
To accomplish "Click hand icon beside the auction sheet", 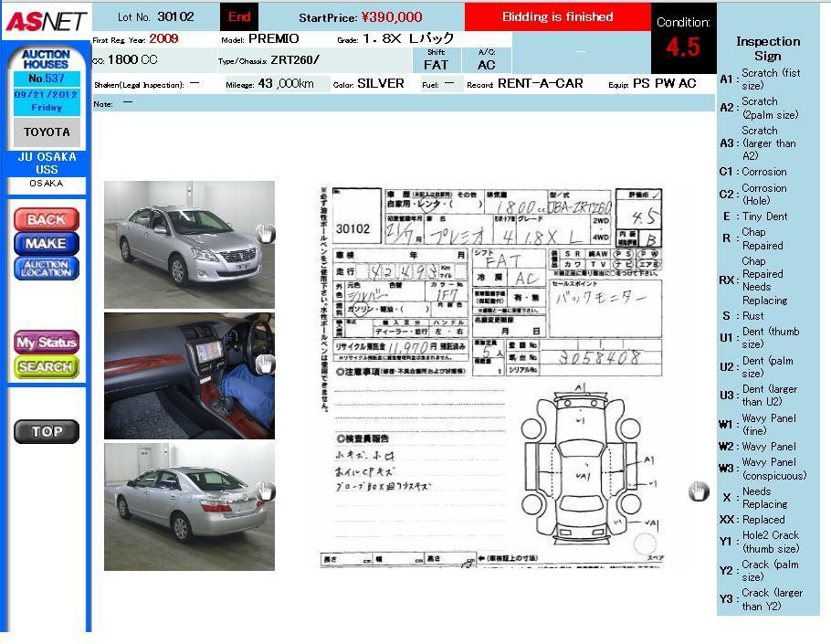I will click(x=699, y=492).
